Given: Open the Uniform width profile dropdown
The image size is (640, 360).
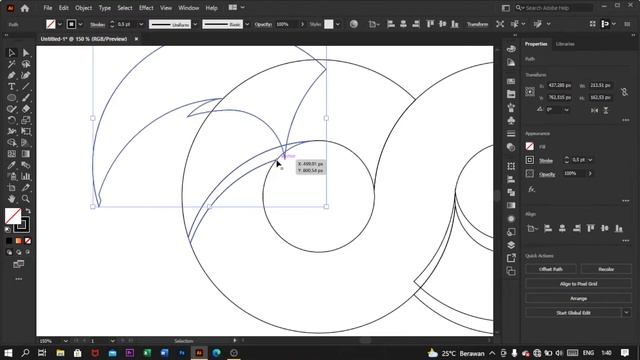Looking at the screenshot, I should coord(195,24).
